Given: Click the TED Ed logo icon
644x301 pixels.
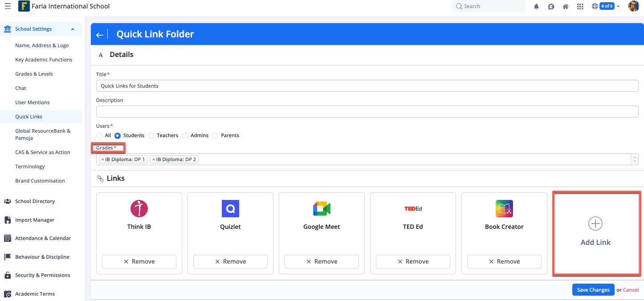Looking at the screenshot, I should 413,208.
